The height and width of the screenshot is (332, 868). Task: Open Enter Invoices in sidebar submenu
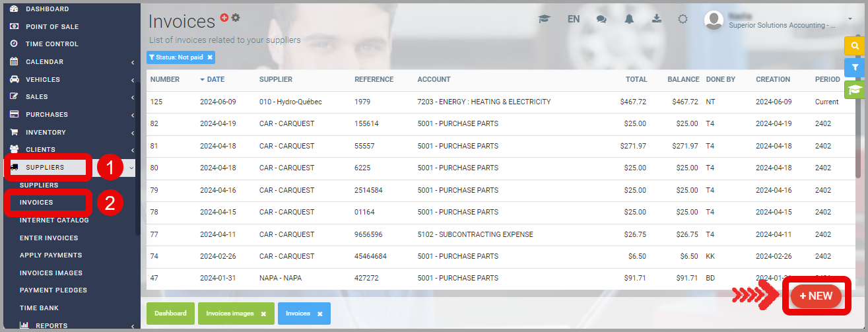49,238
